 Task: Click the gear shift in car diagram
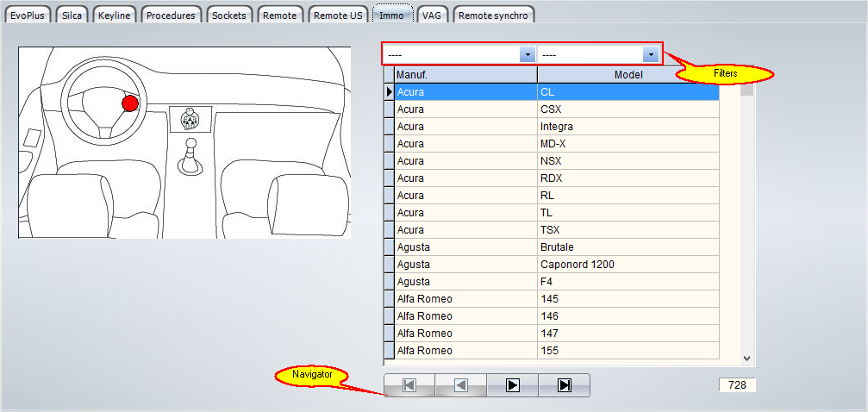190,157
